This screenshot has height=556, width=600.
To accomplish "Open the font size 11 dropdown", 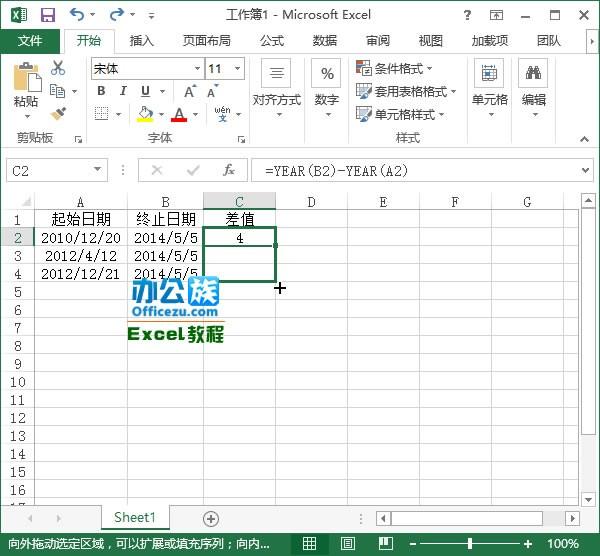I will (x=237, y=68).
